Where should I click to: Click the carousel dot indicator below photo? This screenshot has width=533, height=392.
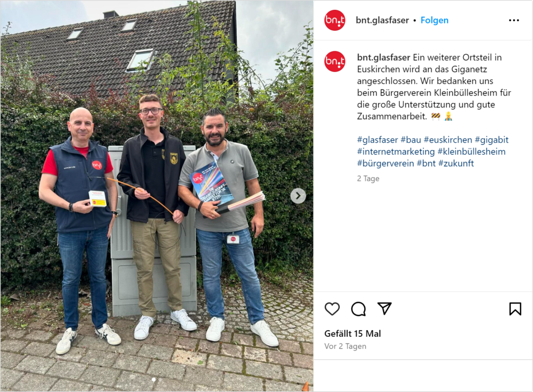click(x=154, y=380)
